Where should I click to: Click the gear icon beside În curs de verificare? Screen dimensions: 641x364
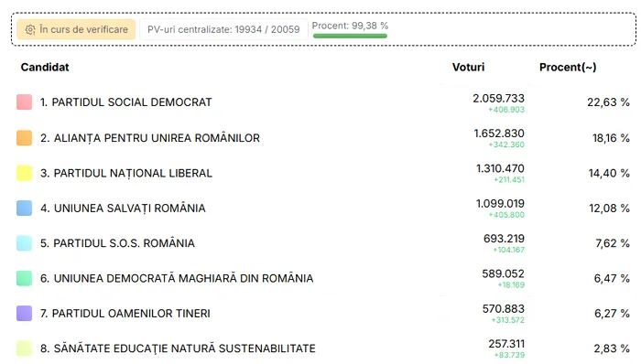(30, 30)
